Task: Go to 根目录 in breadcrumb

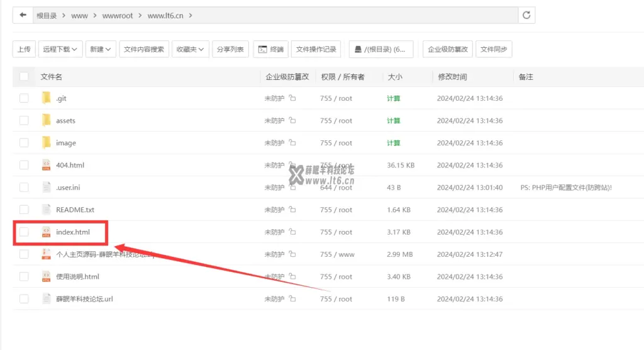Action: pos(47,16)
